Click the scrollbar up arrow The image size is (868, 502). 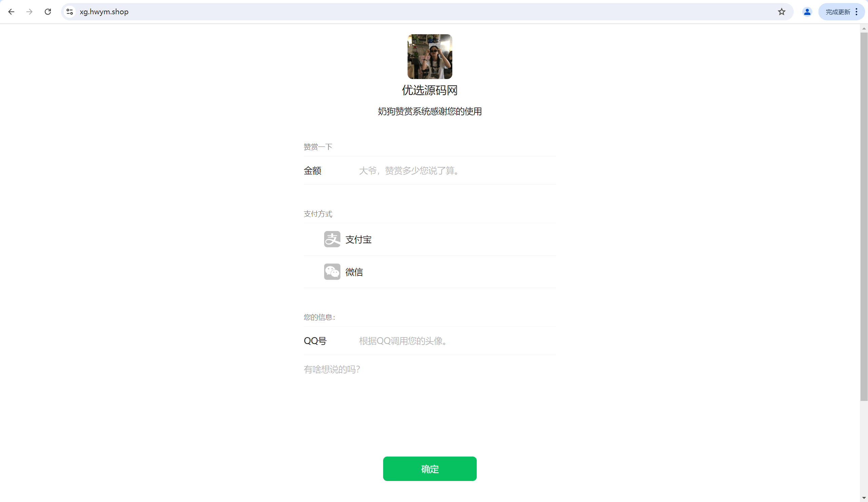point(864,28)
